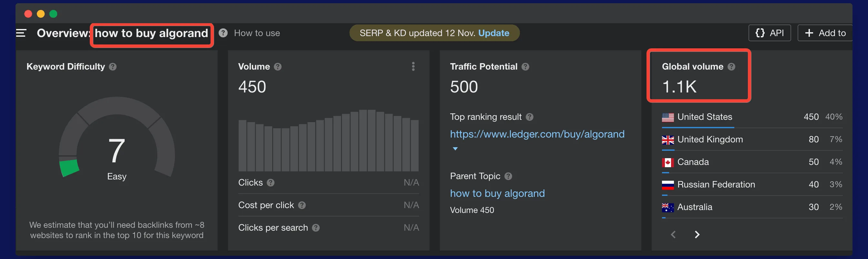Click the Add to button
868x259 pixels.
824,33
